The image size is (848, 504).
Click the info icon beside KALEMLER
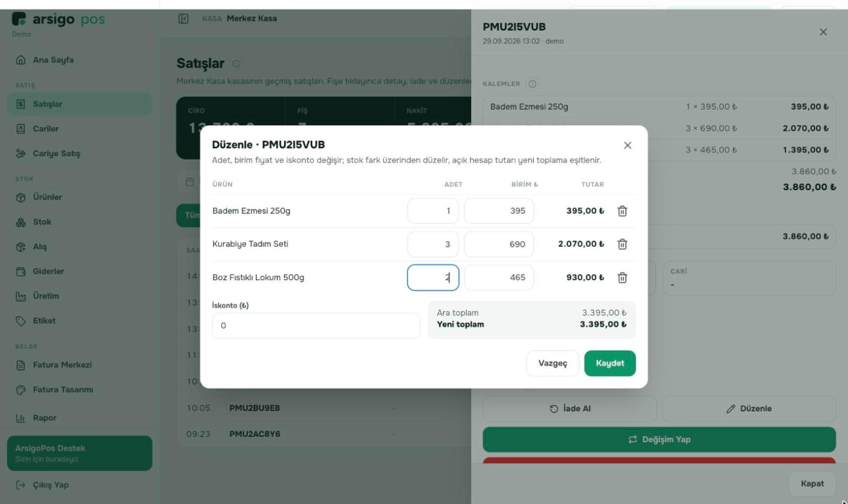pos(532,84)
